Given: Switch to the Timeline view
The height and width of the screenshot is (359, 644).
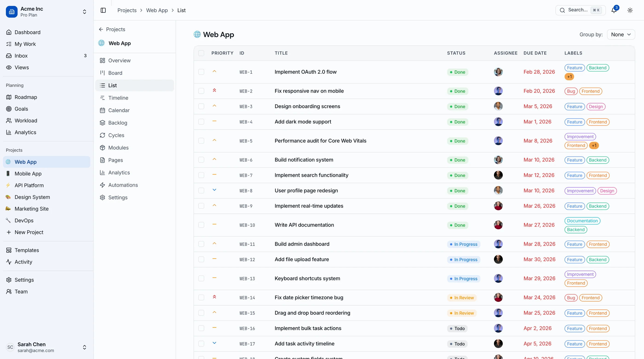Looking at the screenshot, I should point(135,98).
